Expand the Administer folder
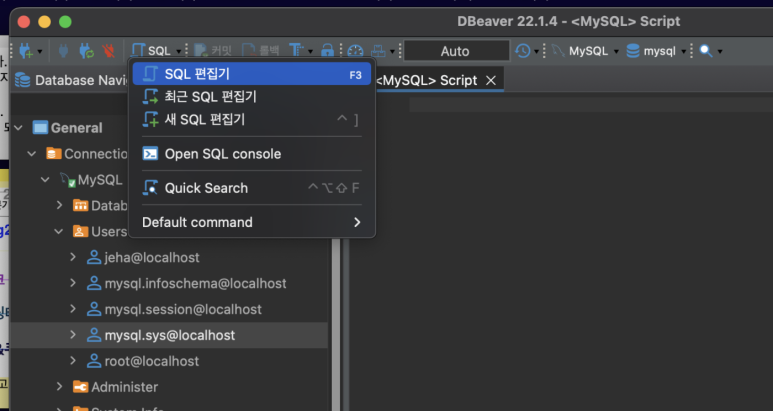 [x=60, y=386]
